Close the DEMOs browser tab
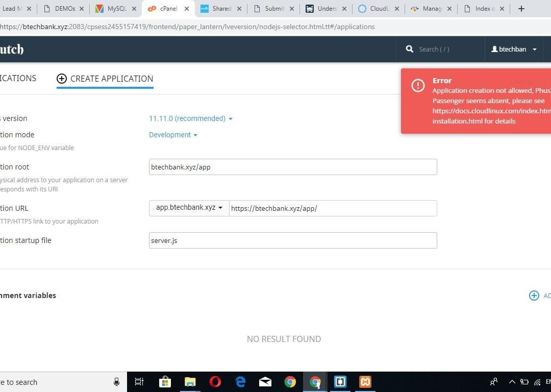The width and height of the screenshot is (551, 392). (82, 9)
